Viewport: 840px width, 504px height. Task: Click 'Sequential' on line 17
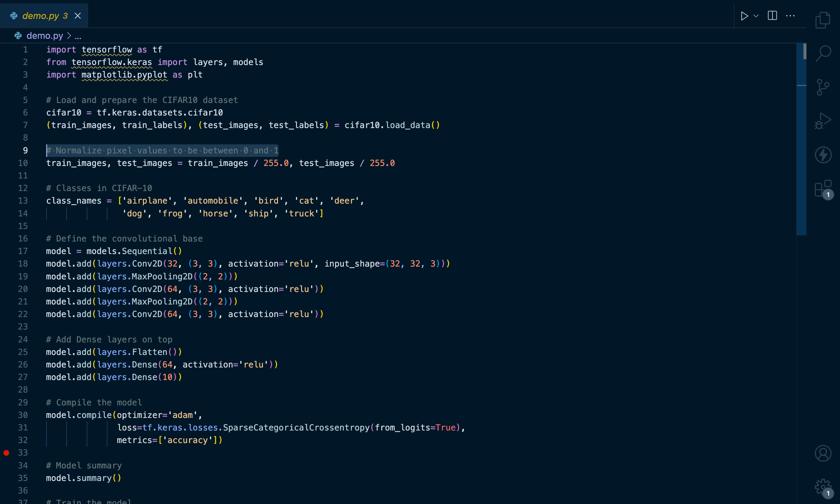[147, 251]
